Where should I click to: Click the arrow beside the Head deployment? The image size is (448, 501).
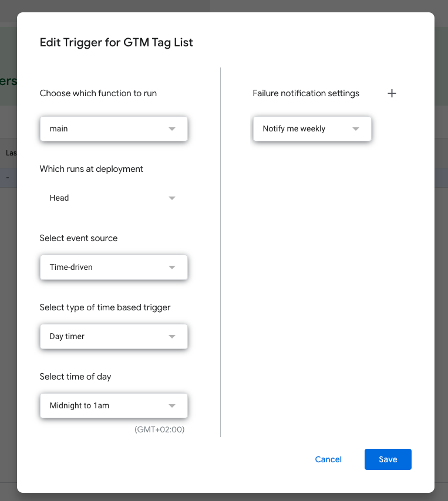click(172, 198)
